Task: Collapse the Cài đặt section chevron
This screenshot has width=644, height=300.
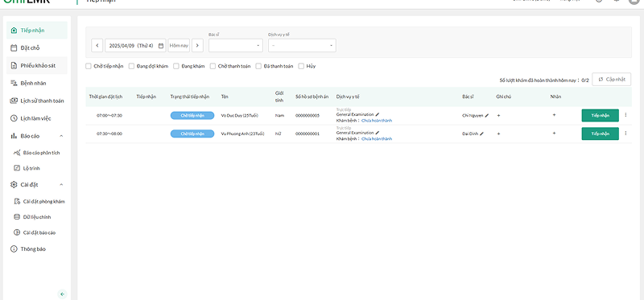Action: coord(61,185)
